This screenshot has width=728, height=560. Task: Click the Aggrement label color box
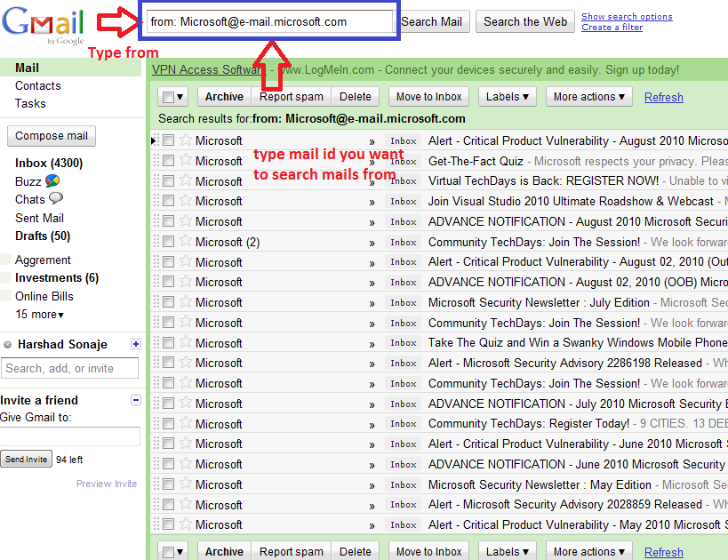pyautogui.click(x=6, y=259)
